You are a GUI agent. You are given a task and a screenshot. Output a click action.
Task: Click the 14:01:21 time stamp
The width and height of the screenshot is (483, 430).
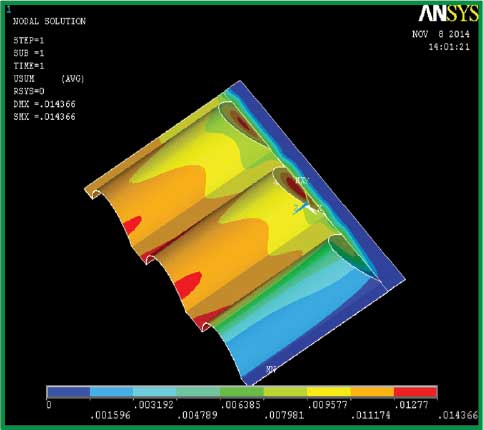tap(449, 47)
